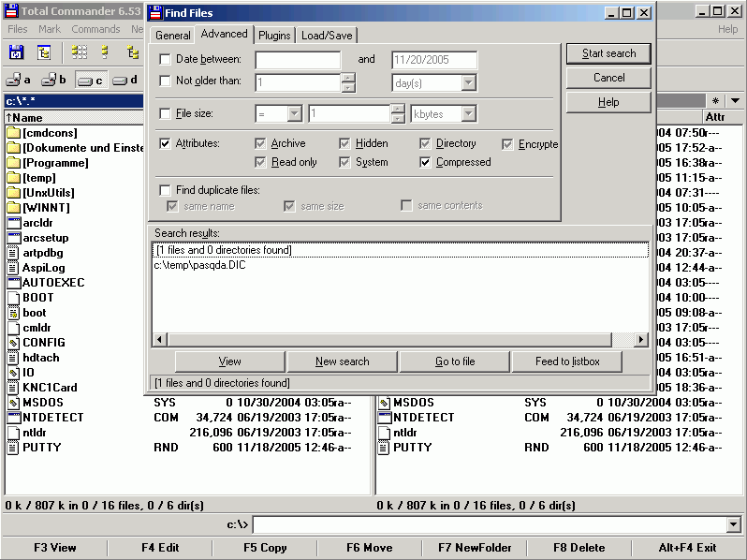Open the day(s) time unit dropdown
The width and height of the screenshot is (747, 560).
click(x=469, y=83)
